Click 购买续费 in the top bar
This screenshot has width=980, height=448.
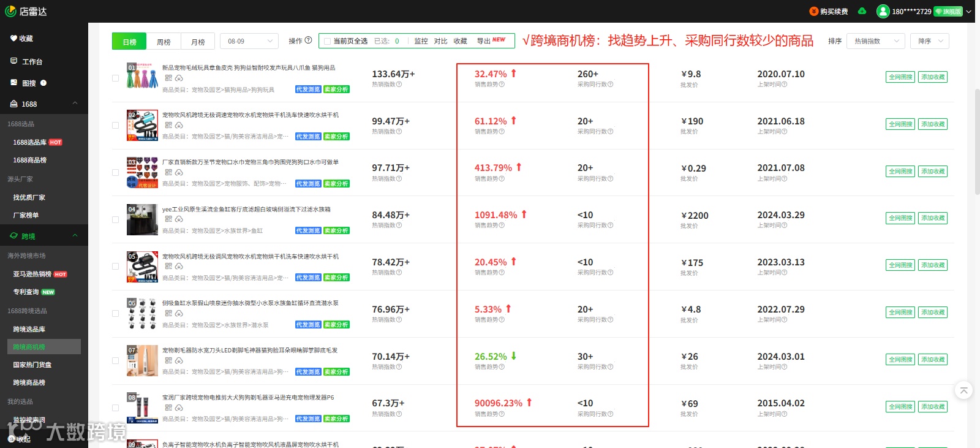[x=834, y=12]
